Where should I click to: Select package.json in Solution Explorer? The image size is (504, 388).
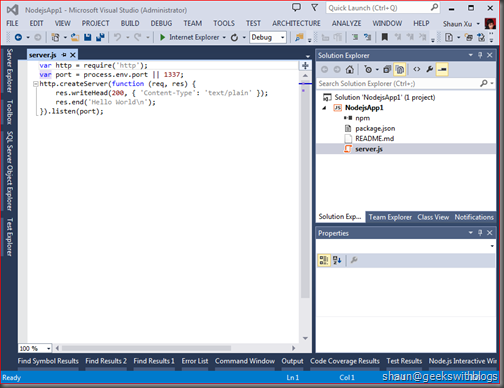[375, 128]
